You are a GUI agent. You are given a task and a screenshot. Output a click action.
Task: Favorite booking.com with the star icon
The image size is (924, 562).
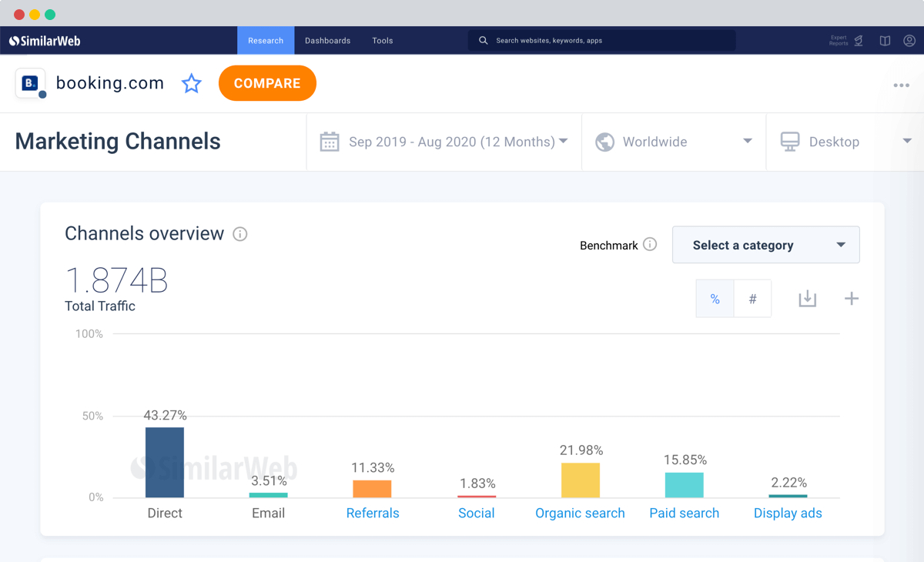pyautogui.click(x=192, y=83)
